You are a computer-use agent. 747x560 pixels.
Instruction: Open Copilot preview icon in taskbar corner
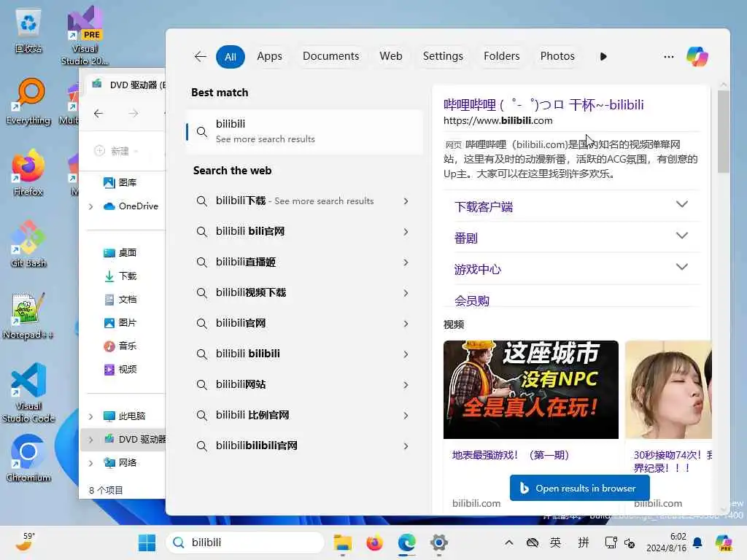pos(724,542)
